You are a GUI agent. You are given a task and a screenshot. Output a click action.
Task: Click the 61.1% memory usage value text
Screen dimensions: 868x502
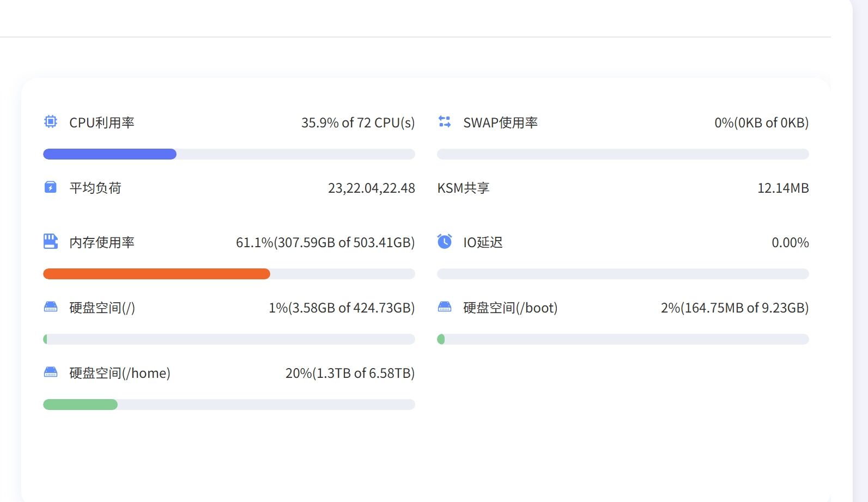[x=325, y=243]
